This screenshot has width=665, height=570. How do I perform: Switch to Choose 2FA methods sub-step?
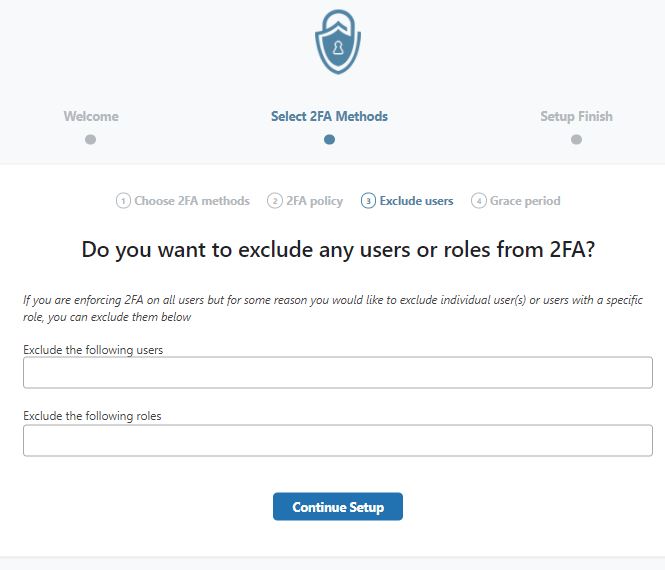pos(192,201)
